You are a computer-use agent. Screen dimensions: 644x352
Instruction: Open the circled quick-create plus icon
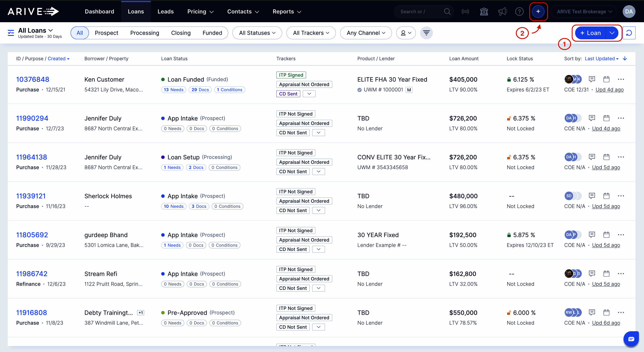point(538,12)
